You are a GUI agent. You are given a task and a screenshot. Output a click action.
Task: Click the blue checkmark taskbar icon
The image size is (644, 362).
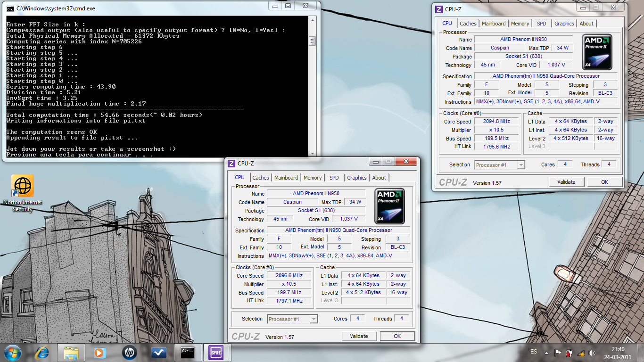pos(158,353)
